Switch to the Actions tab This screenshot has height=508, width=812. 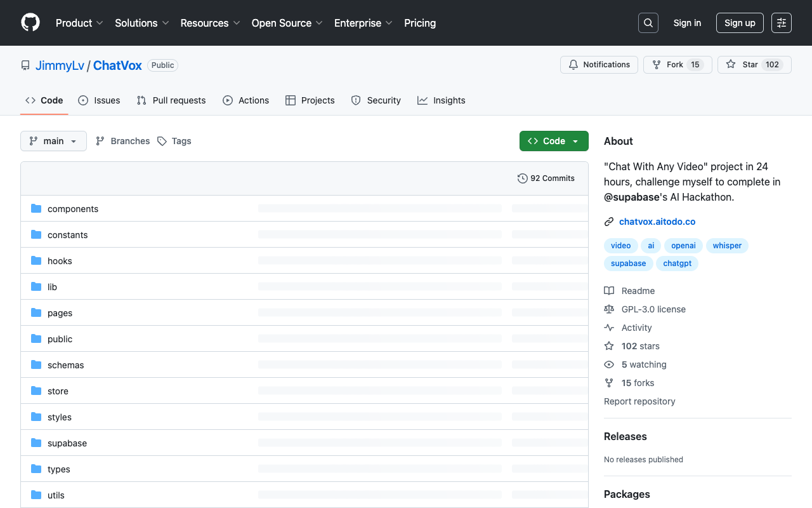[246, 100]
